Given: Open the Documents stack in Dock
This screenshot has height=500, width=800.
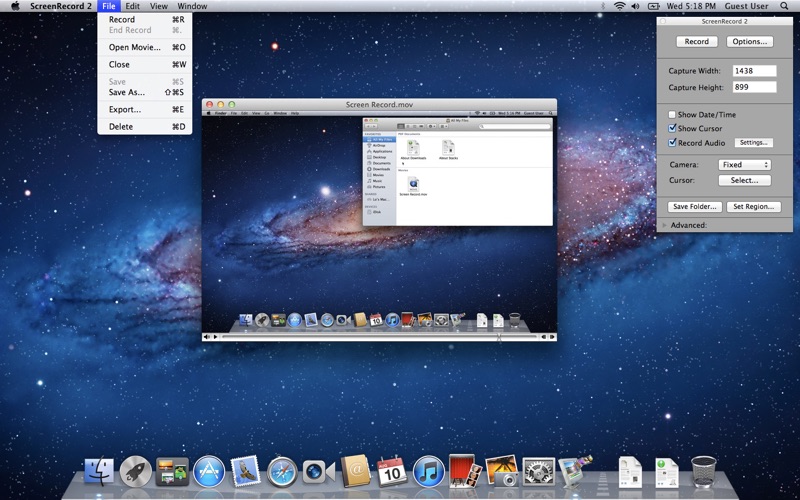Looking at the screenshot, I should point(630,472).
